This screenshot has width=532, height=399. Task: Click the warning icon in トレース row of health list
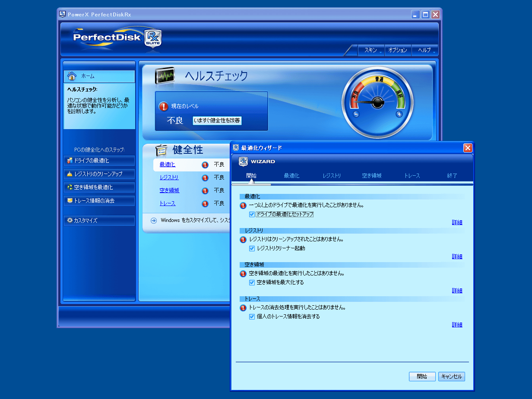pyautogui.click(x=205, y=204)
